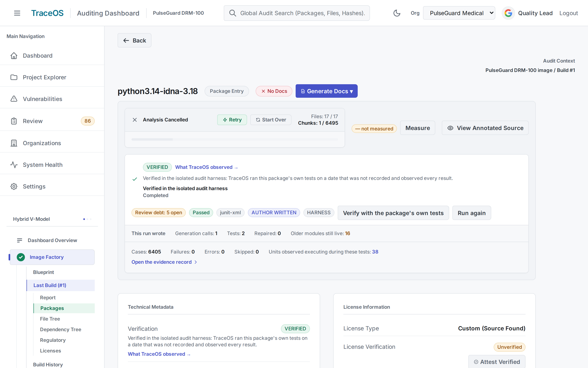Toggle dark mode moon icon

pyautogui.click(x=396, y=13)
